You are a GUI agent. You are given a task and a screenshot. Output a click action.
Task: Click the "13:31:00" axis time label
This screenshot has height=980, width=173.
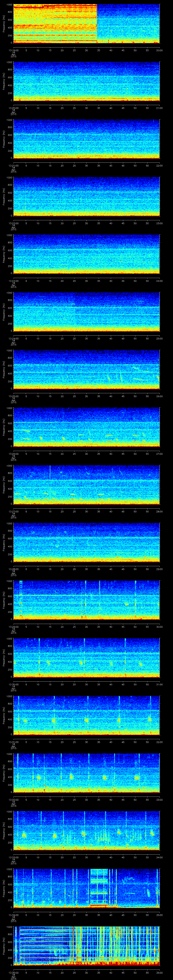13,742
